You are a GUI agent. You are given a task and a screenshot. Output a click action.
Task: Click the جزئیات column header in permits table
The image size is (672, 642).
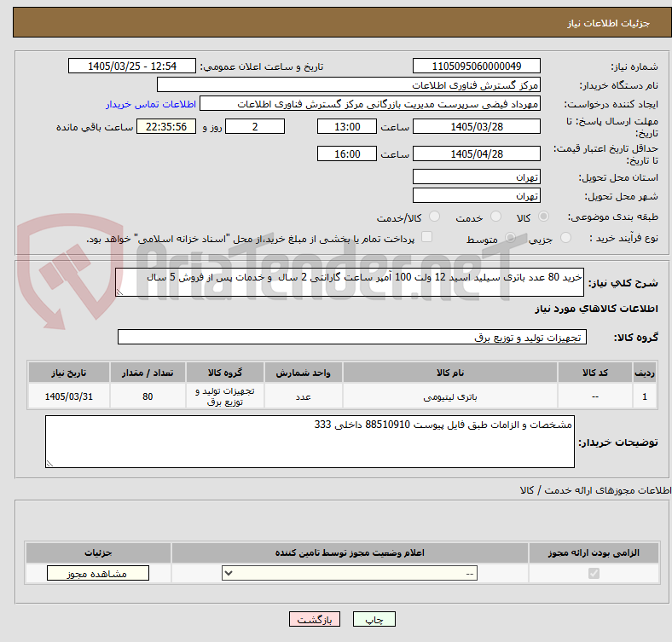[x=98, y=552]
